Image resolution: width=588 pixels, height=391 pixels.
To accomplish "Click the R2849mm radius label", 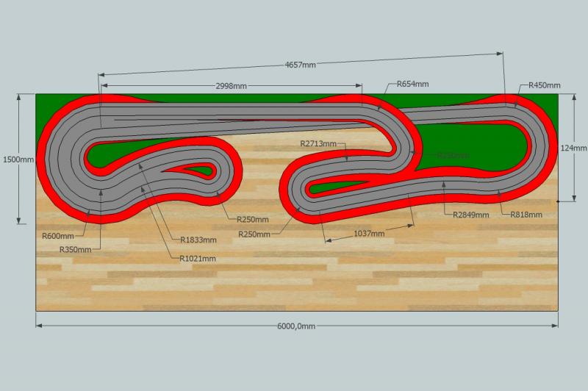I will point(470,215).
